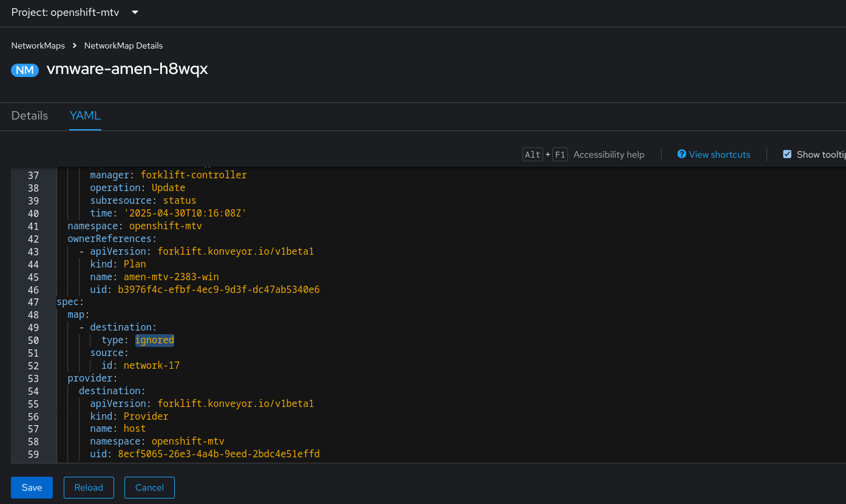Place the cursor on the 'network-17' id value
The width and height of the screenshot is (846, 504).
pos(151,366)
